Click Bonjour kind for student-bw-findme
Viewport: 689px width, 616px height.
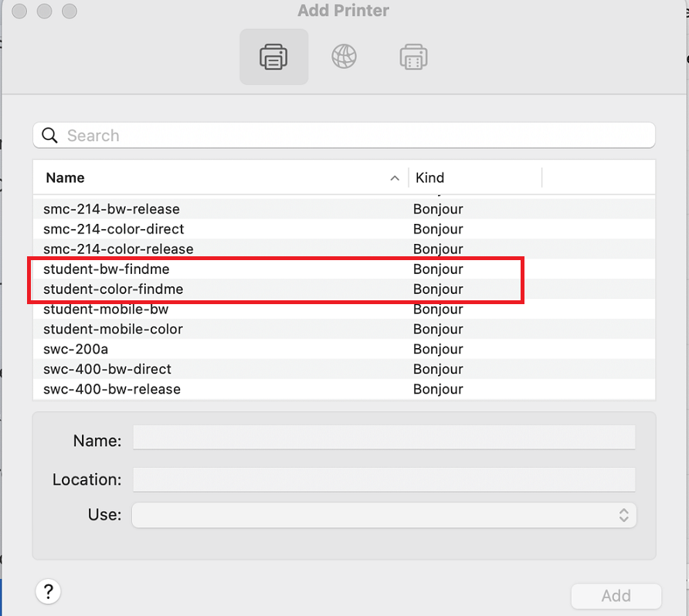tap(438, 269)
